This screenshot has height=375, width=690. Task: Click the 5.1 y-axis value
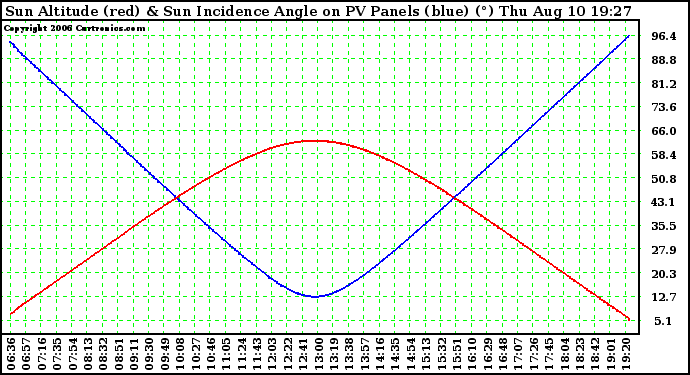coord(663,321)
